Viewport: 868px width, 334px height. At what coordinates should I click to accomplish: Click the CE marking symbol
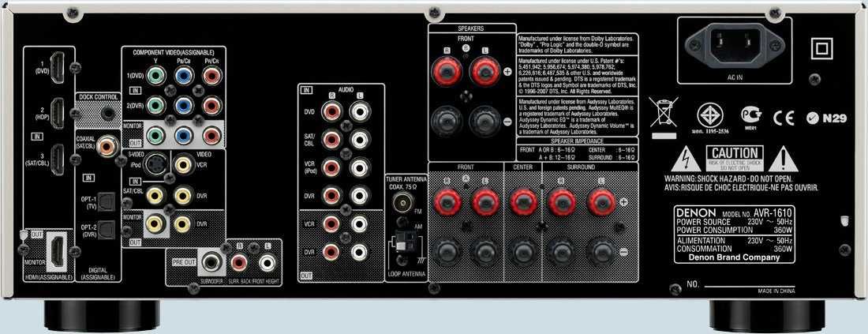784,118
